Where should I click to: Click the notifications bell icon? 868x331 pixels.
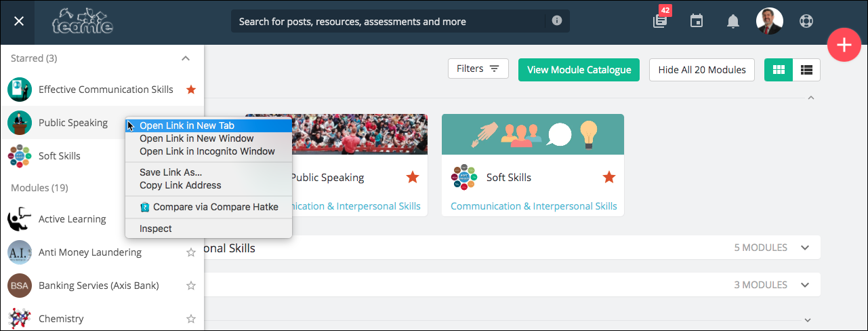coord(733,22)
